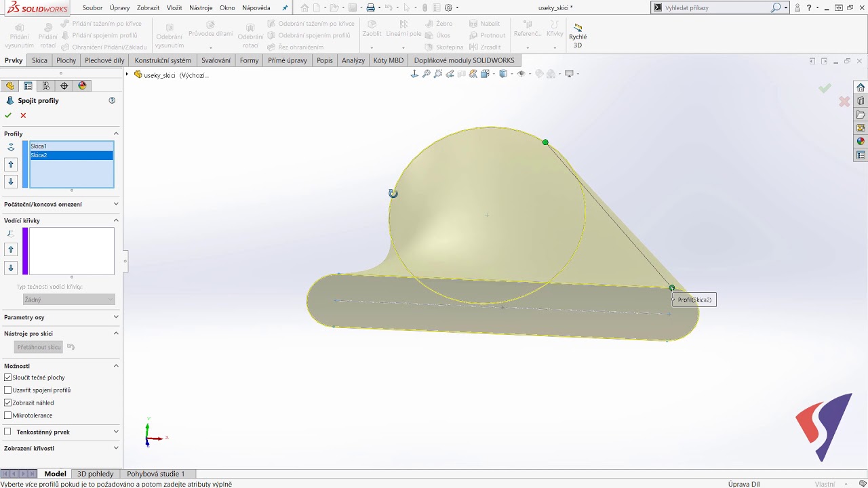Cancel with the red X in the viewport corner
The image size is (868, 488).
pyautogui.click(x=844, y=102)
